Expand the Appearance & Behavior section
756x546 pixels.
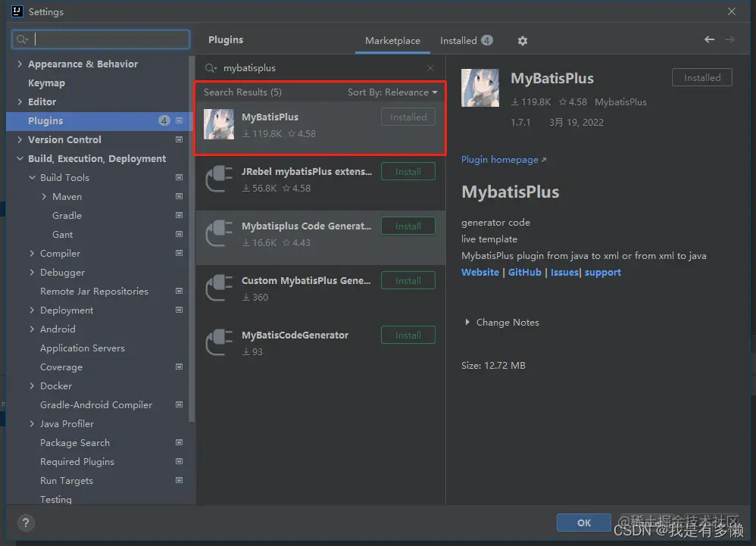pyautogui.click(x=20, y=64)
